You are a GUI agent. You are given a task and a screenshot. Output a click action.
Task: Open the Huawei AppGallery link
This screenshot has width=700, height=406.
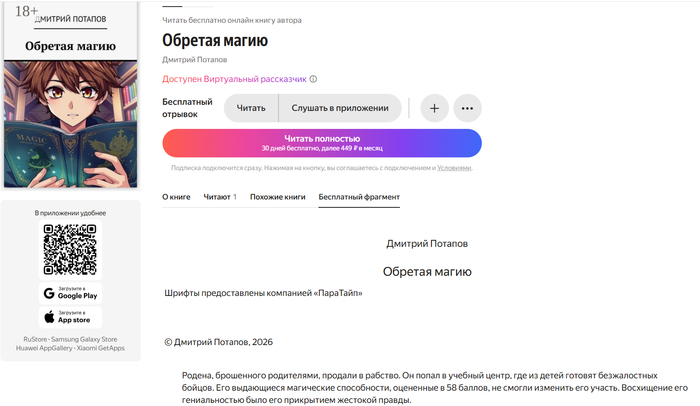pyautogui.click(x=44, y=348)
